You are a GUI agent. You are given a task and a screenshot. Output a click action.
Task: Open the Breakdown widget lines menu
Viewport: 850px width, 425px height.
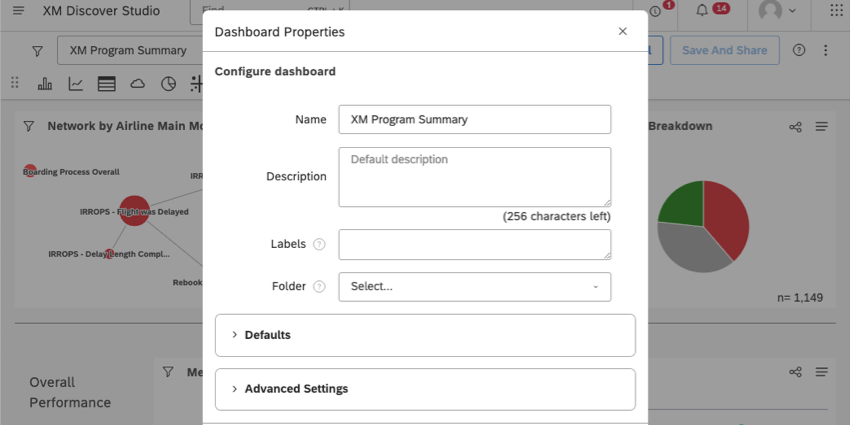click(x=822, y=127)
